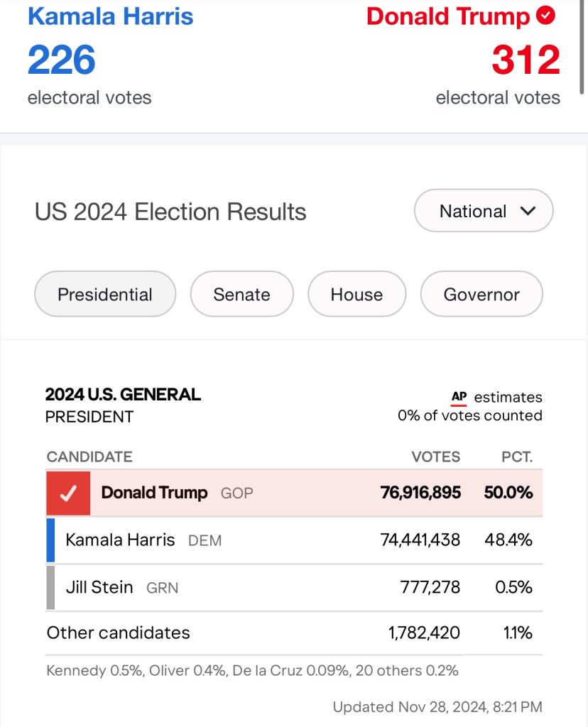Switch to the Governor tab
The height and width of the screenshot is (727, 588).
(x=481, y=294)
